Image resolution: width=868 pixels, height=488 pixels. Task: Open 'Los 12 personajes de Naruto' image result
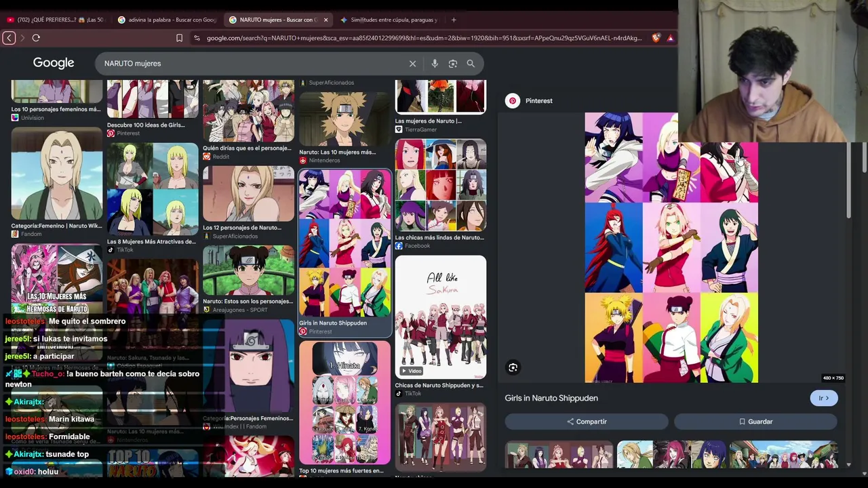tap(248, 194)
